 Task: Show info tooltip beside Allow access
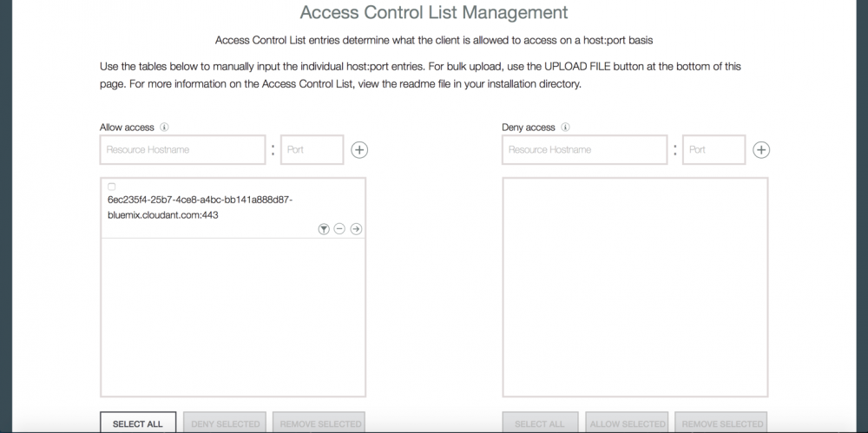click(x=164, y=127)
